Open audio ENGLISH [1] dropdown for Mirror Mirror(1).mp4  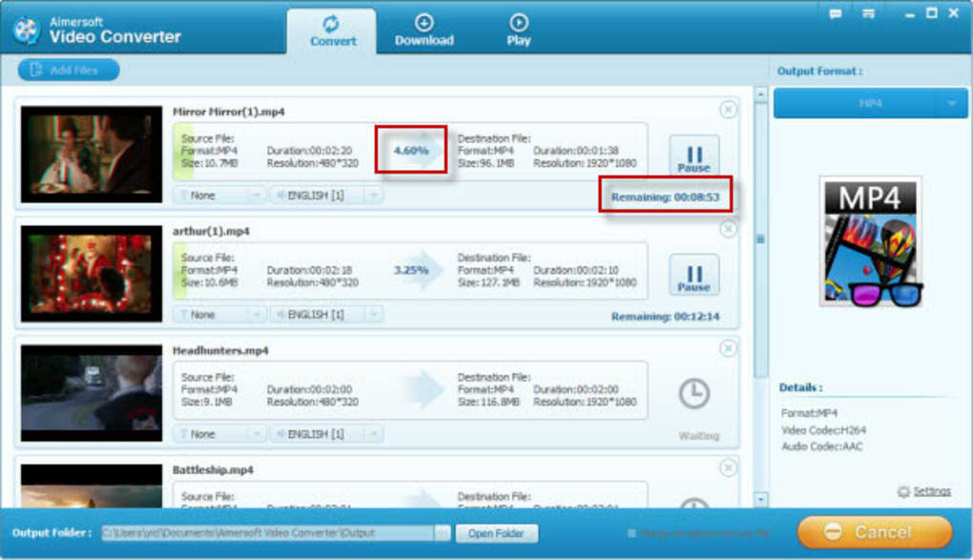[326, 196]
